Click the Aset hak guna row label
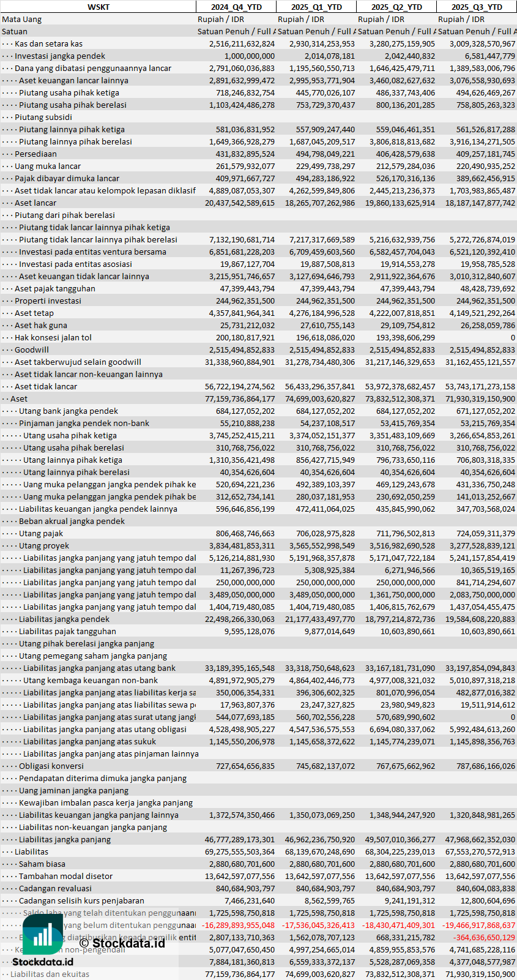This screenshot has width=517, height=980. [41, 325]
